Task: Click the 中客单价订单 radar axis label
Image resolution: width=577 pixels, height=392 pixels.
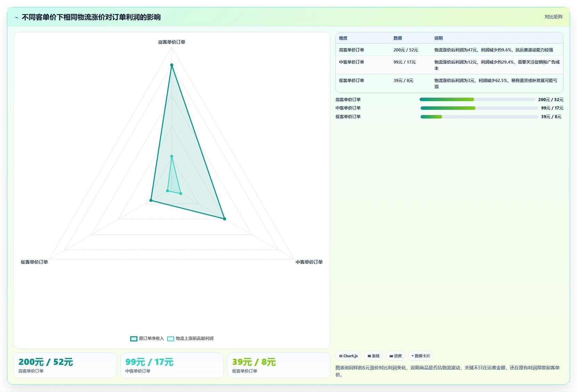Action: pyautogui.click(x=309, y=262)
